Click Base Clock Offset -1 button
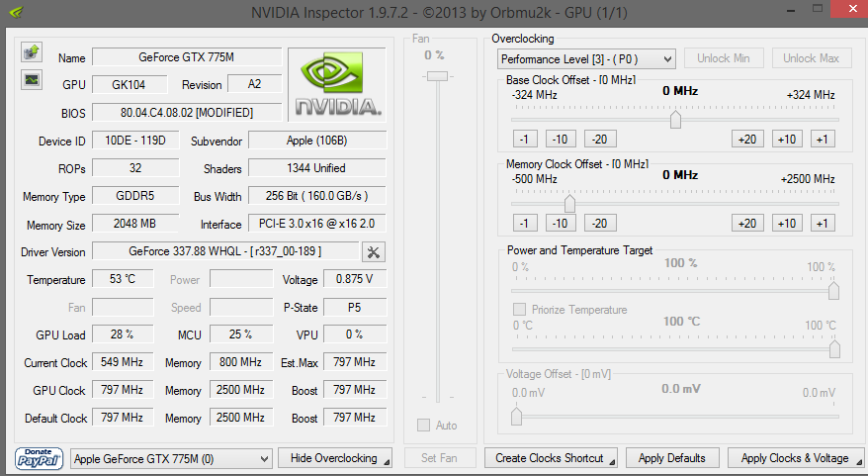The image size is (868, 476). [524, 140]
